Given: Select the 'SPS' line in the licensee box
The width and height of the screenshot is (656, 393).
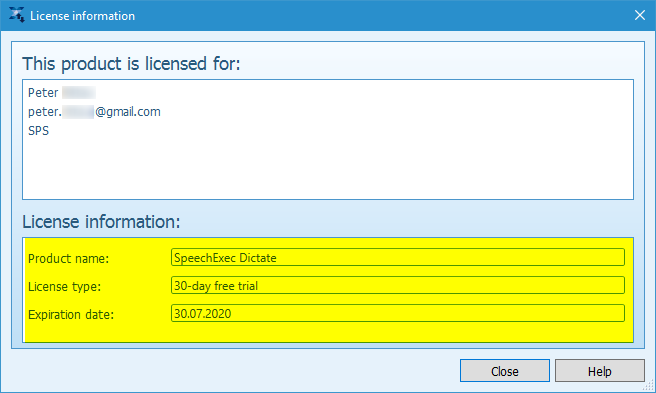Looking at the screenshot, I should pyautogui.click(x=38, y=131).
